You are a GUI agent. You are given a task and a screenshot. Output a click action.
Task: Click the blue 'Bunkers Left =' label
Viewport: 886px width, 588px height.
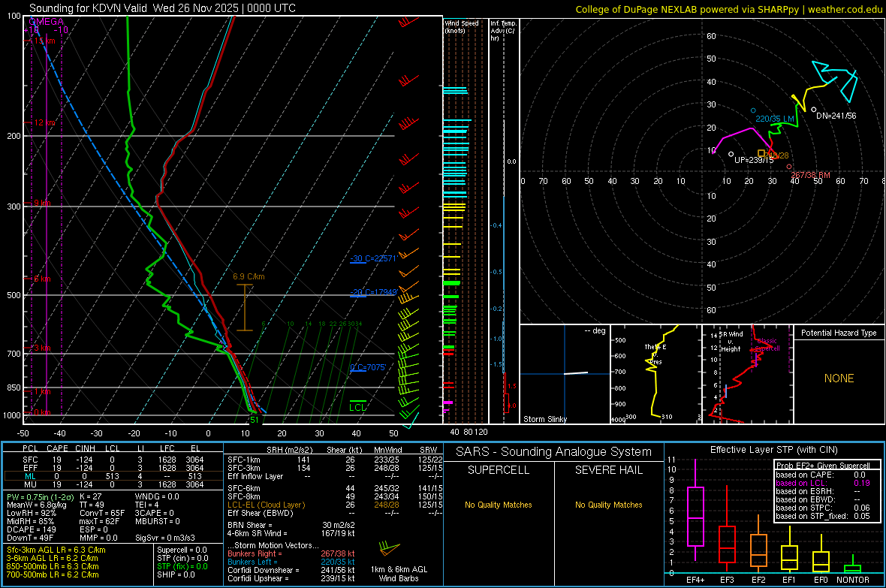click(252, 562)
